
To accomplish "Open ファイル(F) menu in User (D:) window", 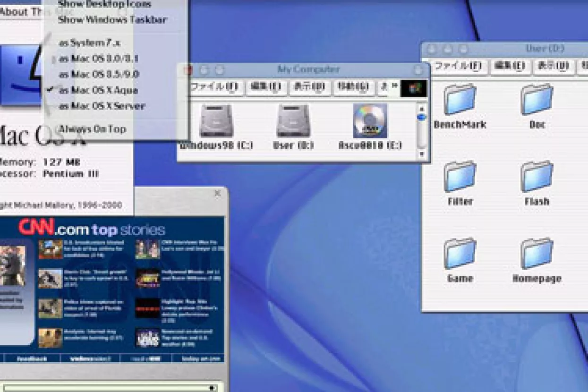I will click(x=458, y=66).
